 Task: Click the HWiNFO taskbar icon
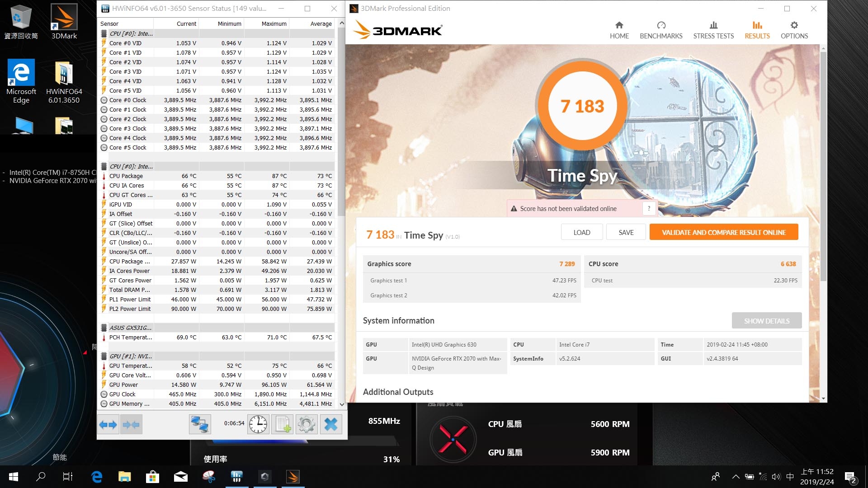point(236,477)
